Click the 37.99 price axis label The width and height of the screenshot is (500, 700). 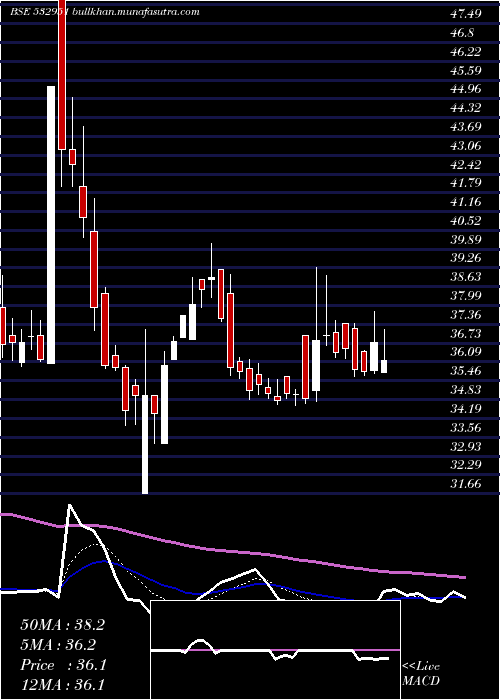(x=466, y=296)
